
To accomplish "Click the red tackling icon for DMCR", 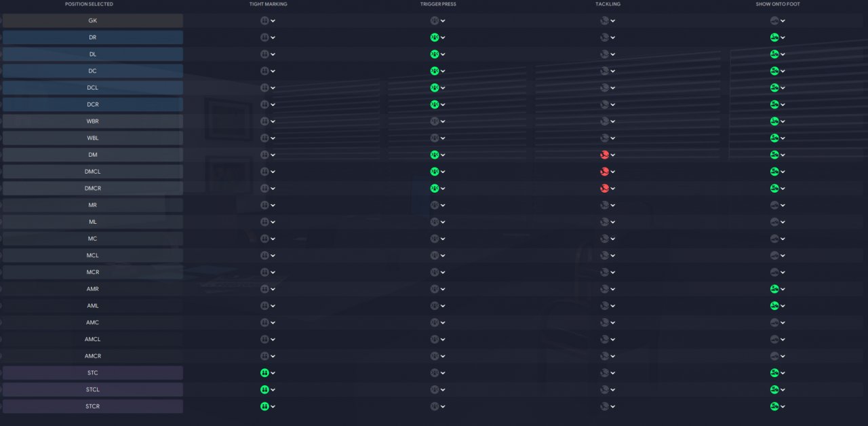I will [604, 188].
